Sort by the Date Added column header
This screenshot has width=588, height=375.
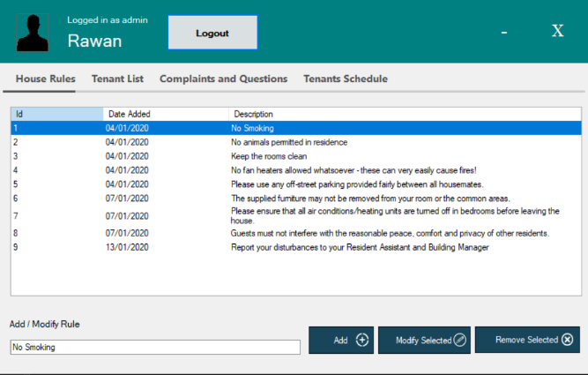tap(166, 114)
